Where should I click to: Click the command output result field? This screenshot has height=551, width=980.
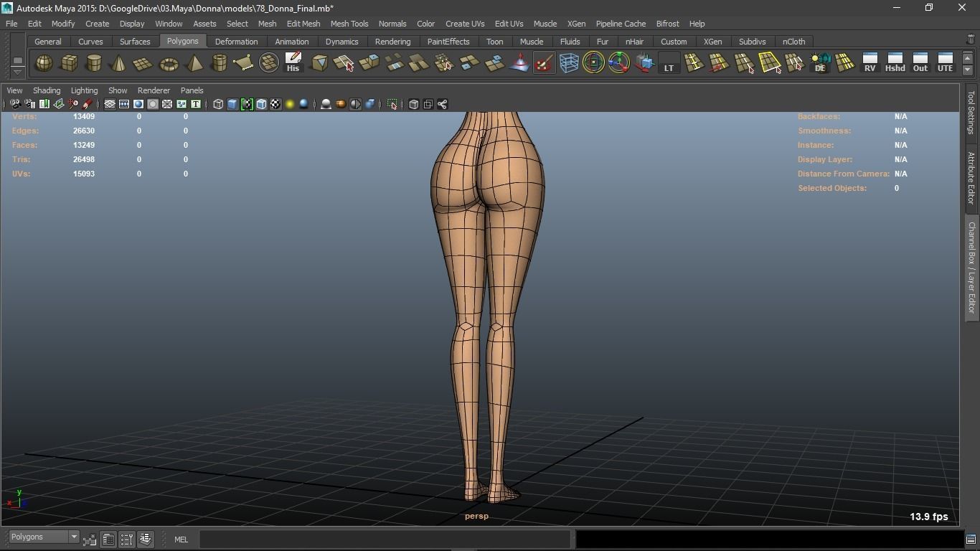click(x=768, y=539)
